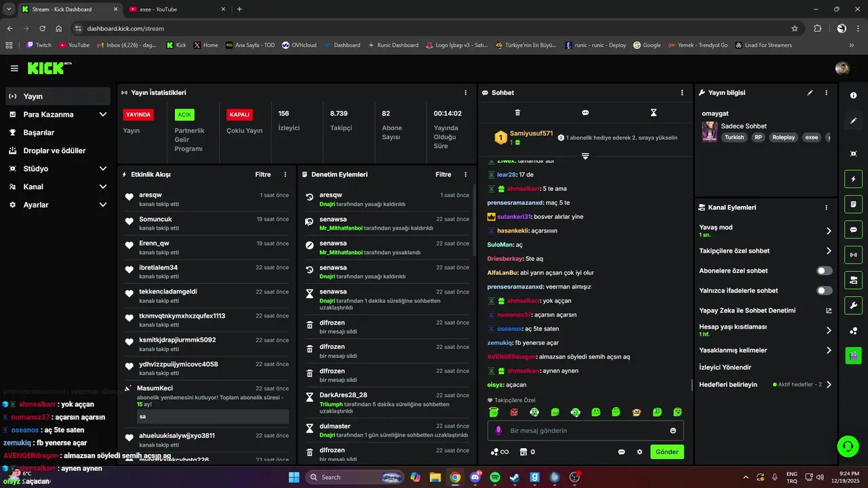868x488 pixels.
Task: Send the message with Gönder button
Action: click(x=667, y=452)
